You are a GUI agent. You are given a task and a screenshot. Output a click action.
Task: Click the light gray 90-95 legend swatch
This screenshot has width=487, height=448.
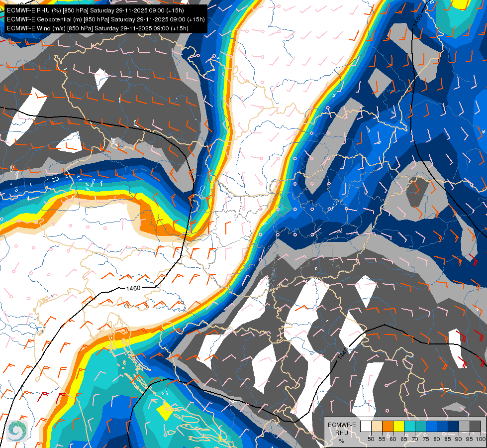pyautogui.click(x=464, y=426)
